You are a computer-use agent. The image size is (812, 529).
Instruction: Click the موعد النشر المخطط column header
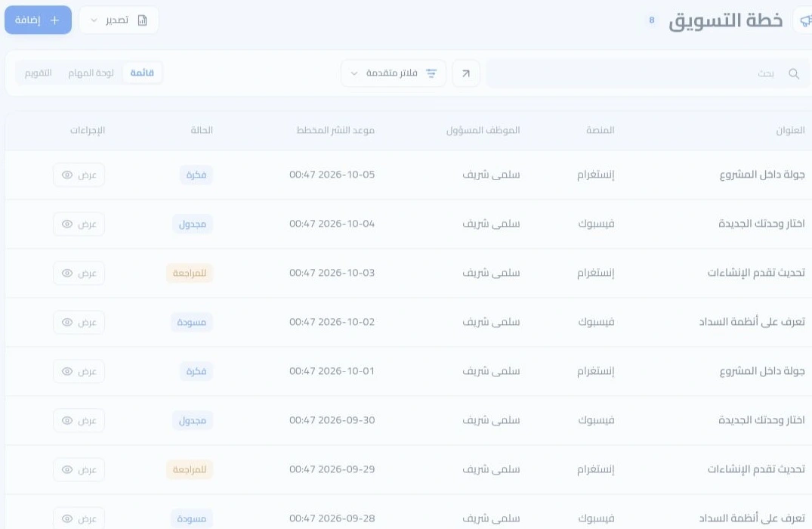(335, 130)
